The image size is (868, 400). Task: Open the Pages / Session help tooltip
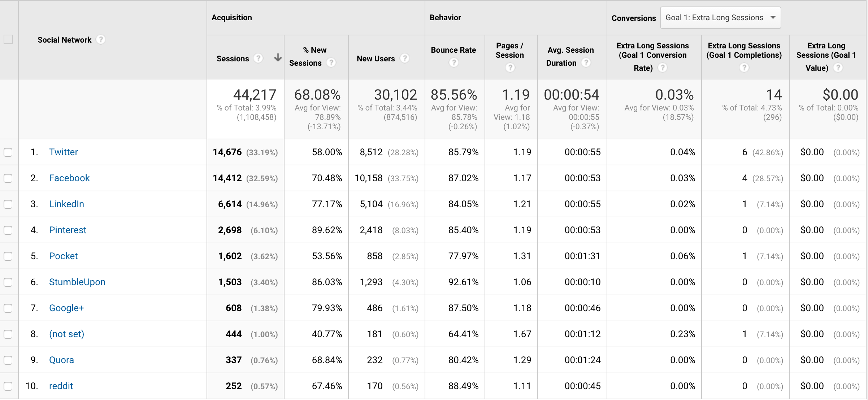(510, 67)
